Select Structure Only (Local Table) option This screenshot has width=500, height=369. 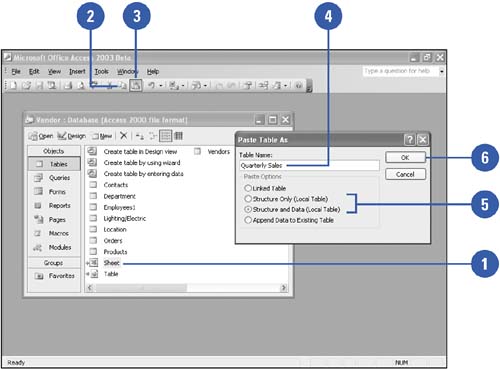248,199
